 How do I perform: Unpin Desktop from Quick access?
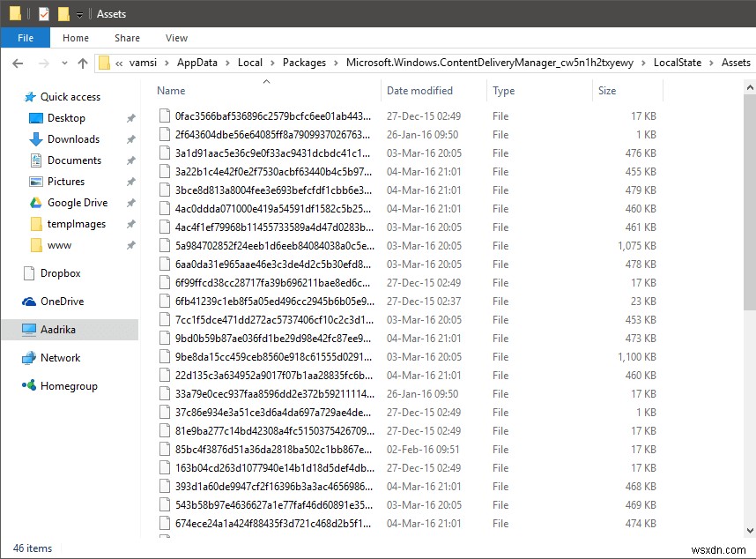[x=130, y=117]
